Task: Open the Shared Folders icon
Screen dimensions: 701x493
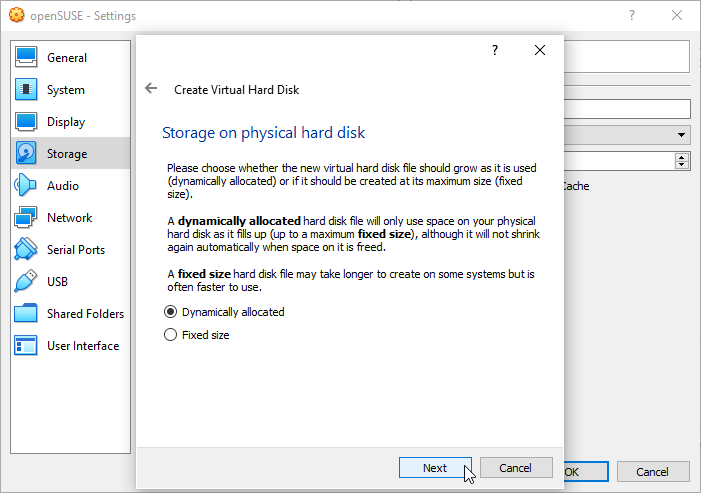Action: [27, 314]
